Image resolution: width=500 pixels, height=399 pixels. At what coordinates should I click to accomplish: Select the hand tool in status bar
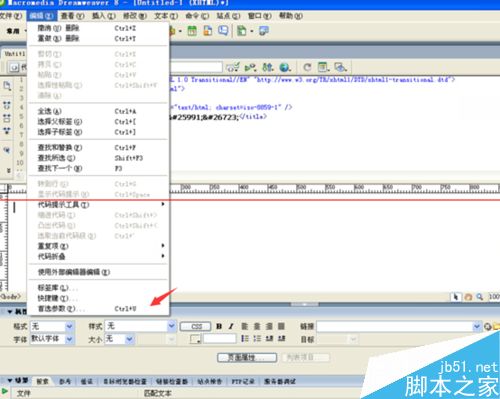(x=468, y=297)
